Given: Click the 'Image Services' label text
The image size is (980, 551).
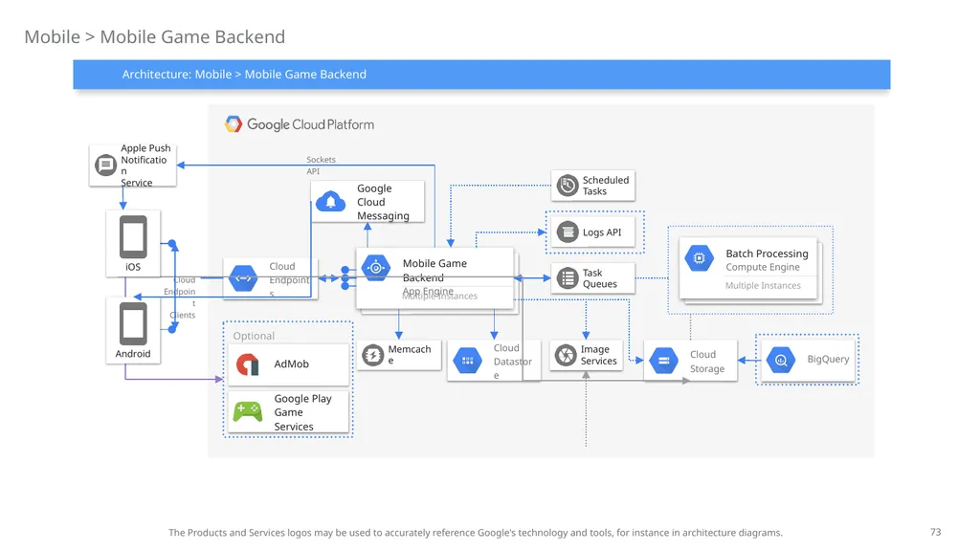Looking at the screenshot, I should click(598, 355).
